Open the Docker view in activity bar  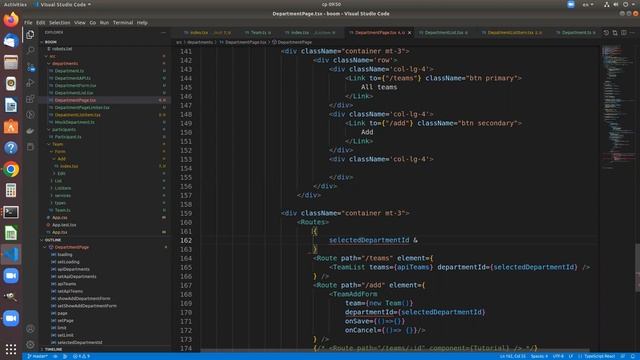[x=30, y=131]
